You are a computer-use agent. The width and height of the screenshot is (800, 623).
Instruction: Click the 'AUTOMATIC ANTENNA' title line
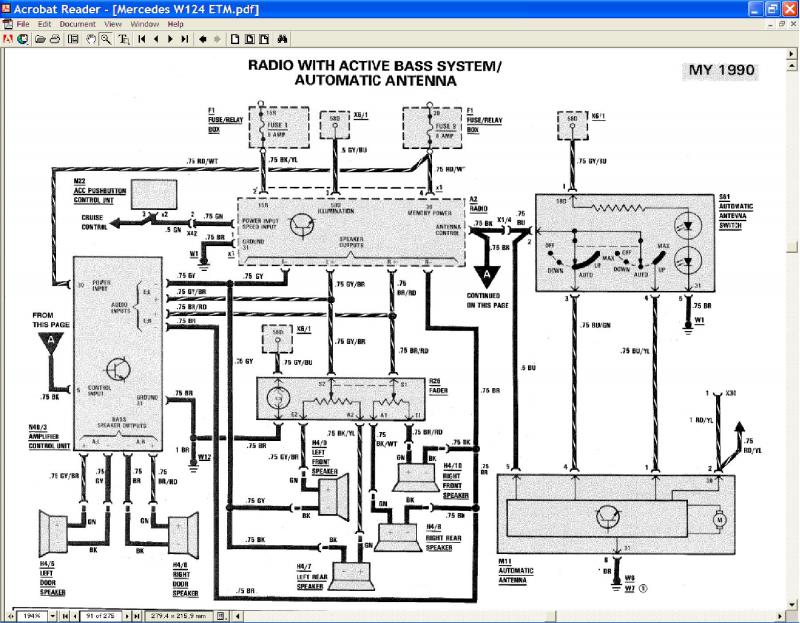pos(376,81)
